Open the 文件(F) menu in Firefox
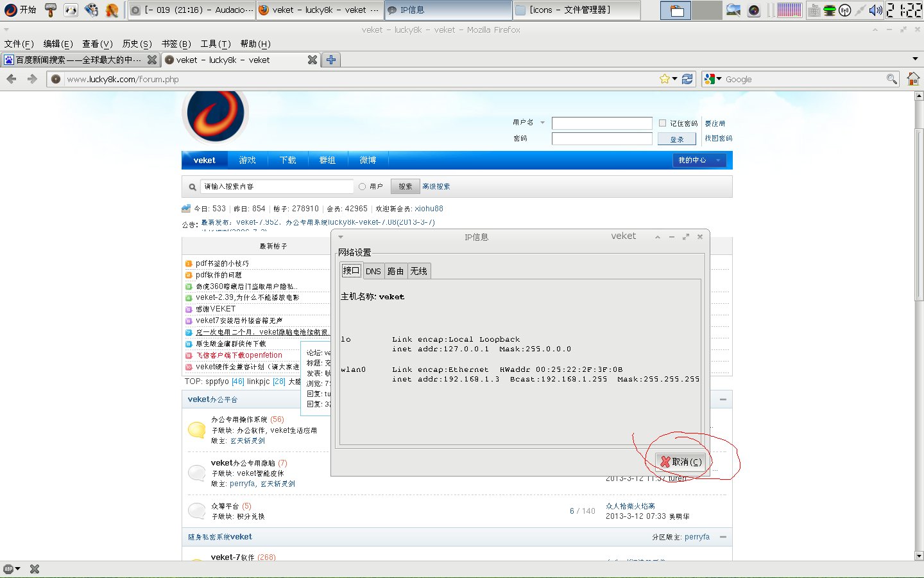Image resolution: width=924 pixels, height=578 pixels. click(x=19, y=44)
